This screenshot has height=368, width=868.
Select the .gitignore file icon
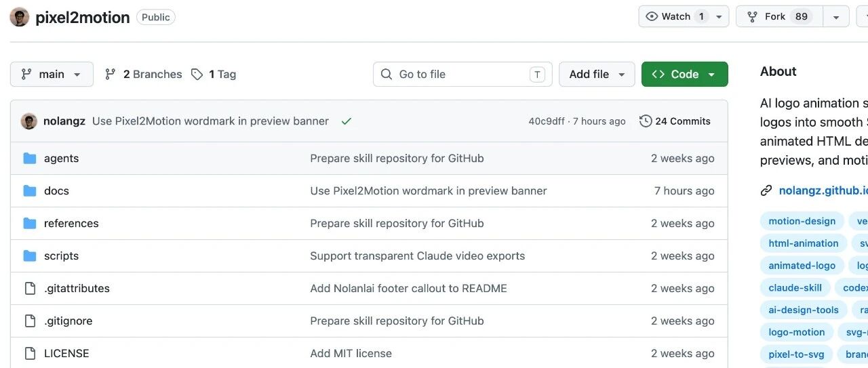pyautogui.click(x=30, y=321)
